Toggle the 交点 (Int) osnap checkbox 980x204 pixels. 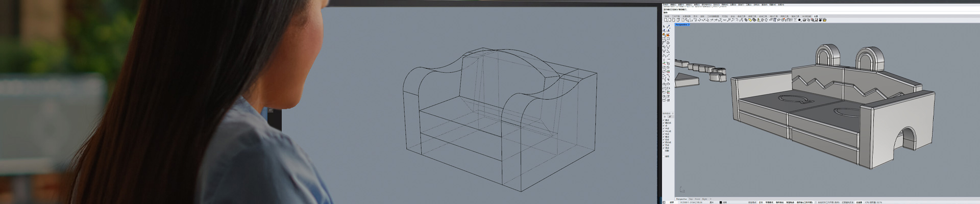point(664,134)
